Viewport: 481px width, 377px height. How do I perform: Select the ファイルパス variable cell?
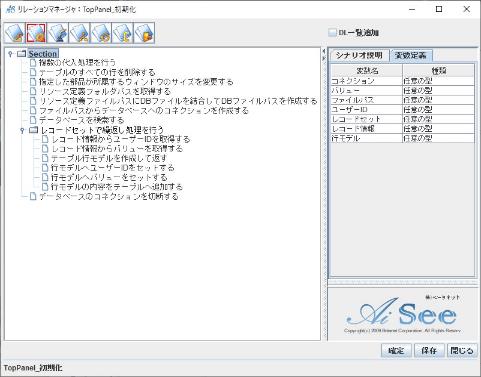pyautogui.click(x=367, y=100)
